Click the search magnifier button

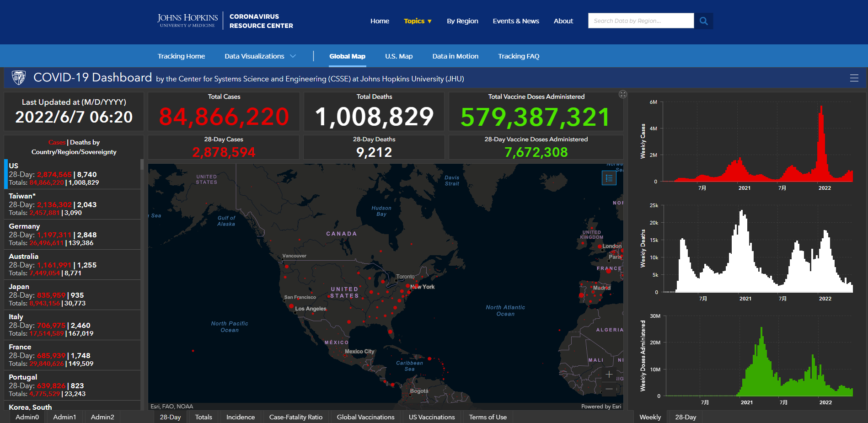(x=703, y=21)
